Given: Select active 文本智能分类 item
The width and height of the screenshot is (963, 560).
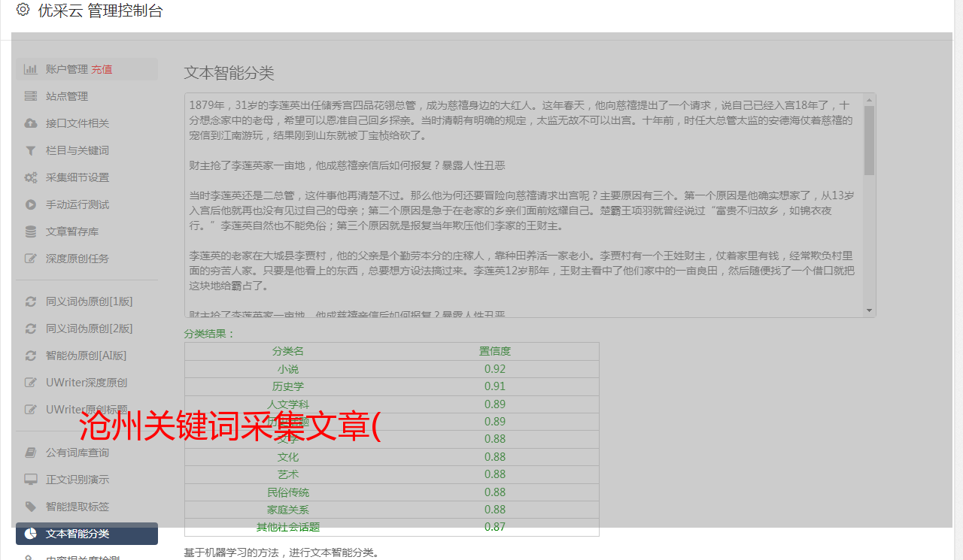Looking at the screenshot, I should [87, 534].
